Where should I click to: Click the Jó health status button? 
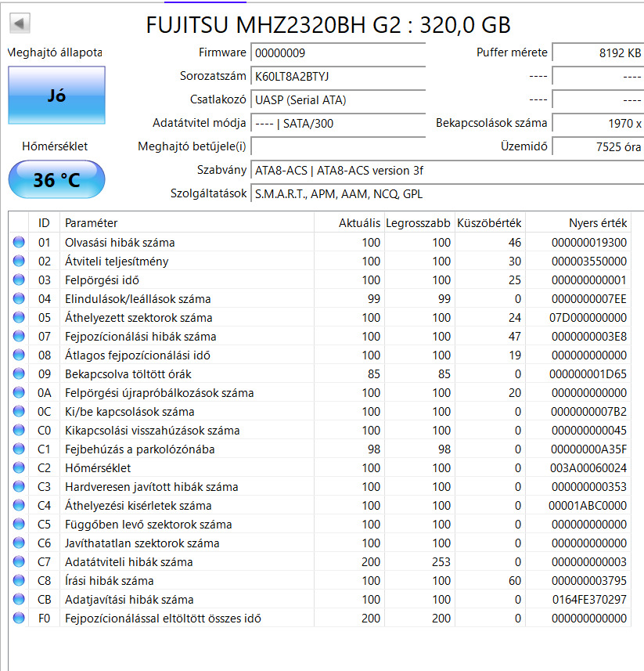pyautogui.click(x=56, y=96)
